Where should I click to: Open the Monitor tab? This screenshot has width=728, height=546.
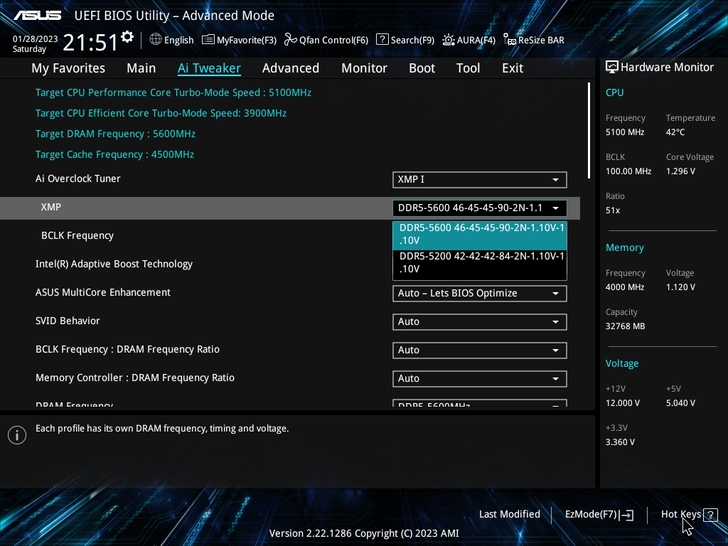click(x=364, y=68)
